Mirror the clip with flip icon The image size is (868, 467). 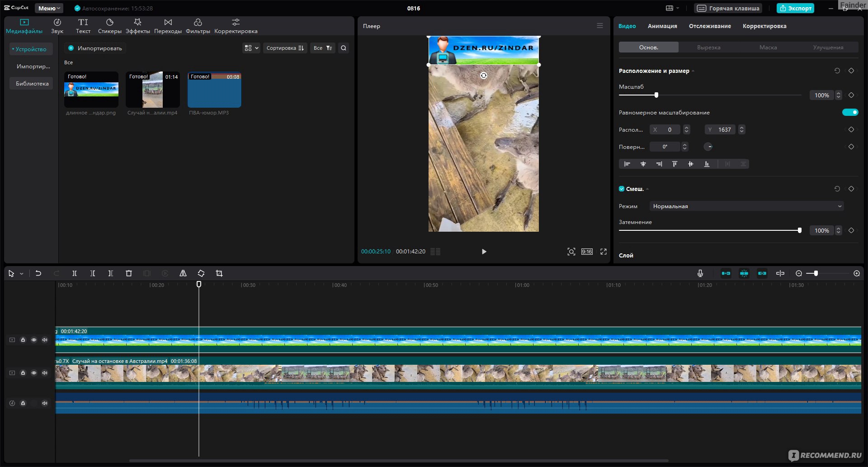click(x=183, y=273)
